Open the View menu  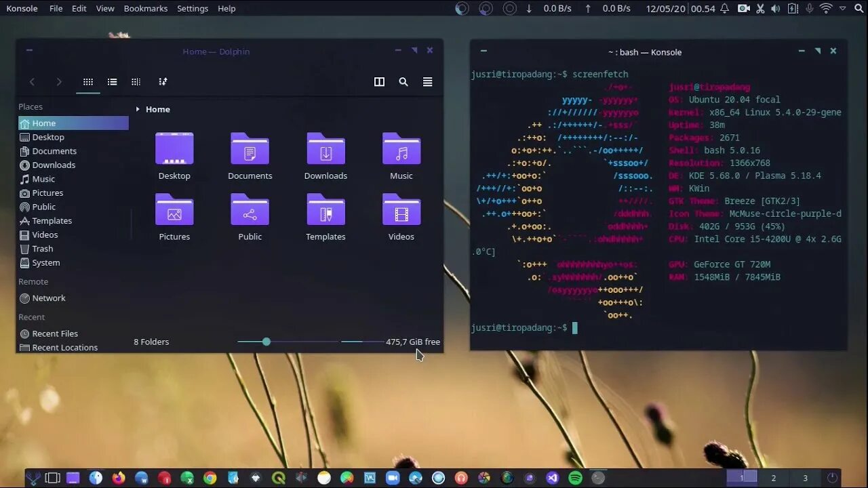click(105, 8)
